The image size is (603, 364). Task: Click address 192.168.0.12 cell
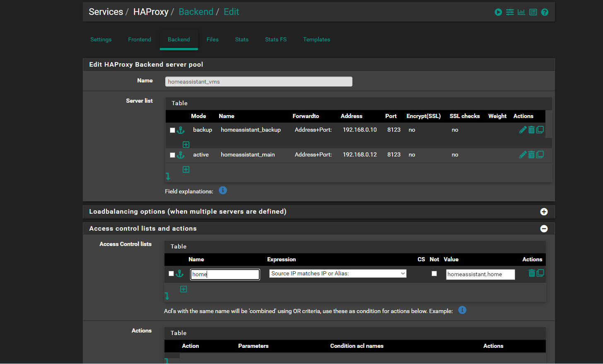360,155
